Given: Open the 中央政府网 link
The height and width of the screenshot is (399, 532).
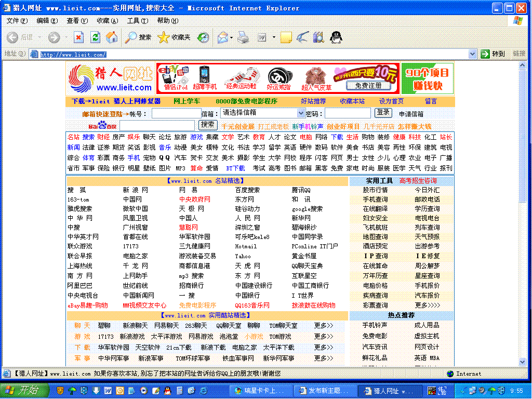Looking at the screenshot, I should click(x=195, y=199).
